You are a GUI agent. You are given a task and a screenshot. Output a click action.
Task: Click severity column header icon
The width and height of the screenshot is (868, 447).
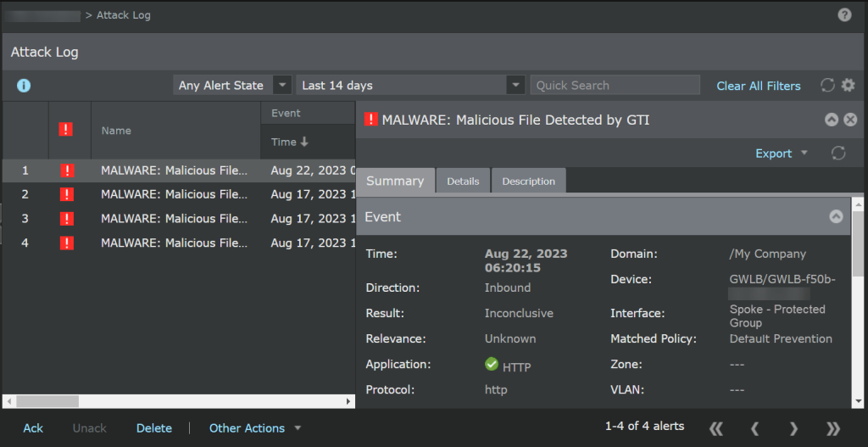pos(66,130)
